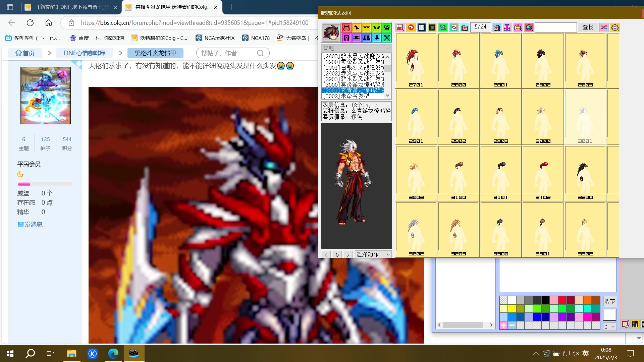The image size is (644, 362).
Task: Select the yellow sunglasses face category icon
Action: [x=367, y=27]
